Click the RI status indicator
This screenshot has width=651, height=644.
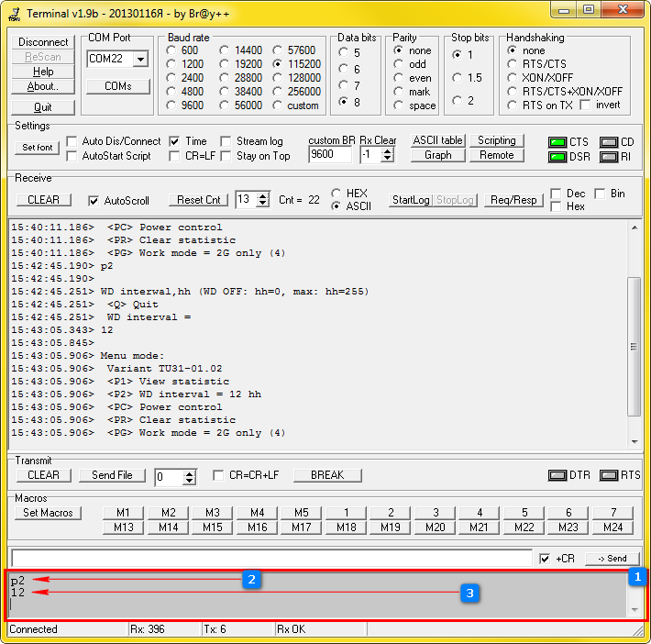tap(608, 157)
